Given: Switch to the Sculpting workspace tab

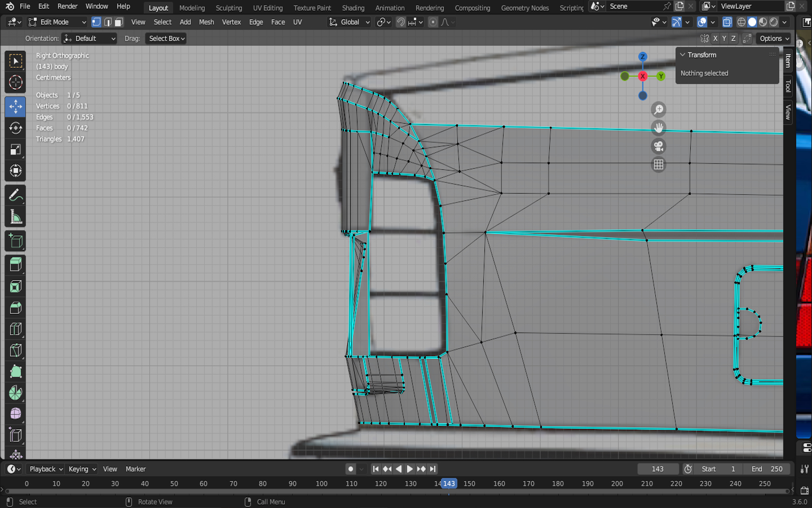Looking at the screenshot, I should pyautogui.click(x=228, y=8).
